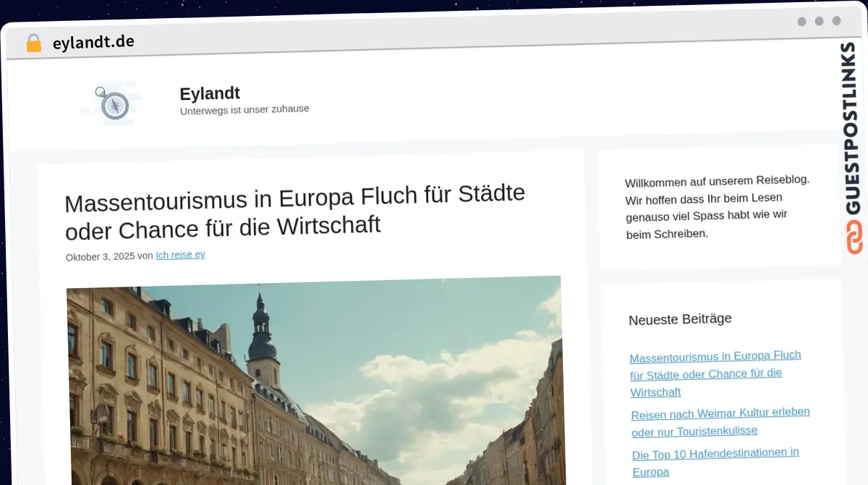The image size is (868, 485).
Task: Click the leftmost gray window dot
Action: point(801,22)
